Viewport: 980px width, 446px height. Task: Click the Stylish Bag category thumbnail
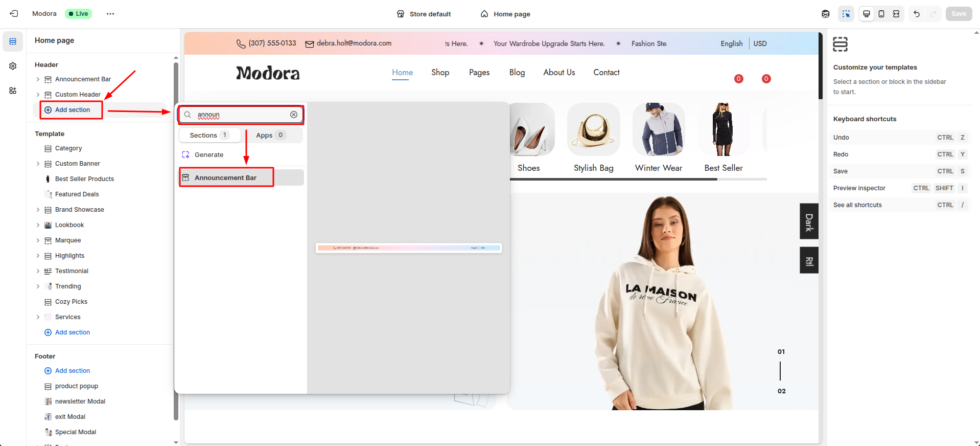tap(594, 129)
